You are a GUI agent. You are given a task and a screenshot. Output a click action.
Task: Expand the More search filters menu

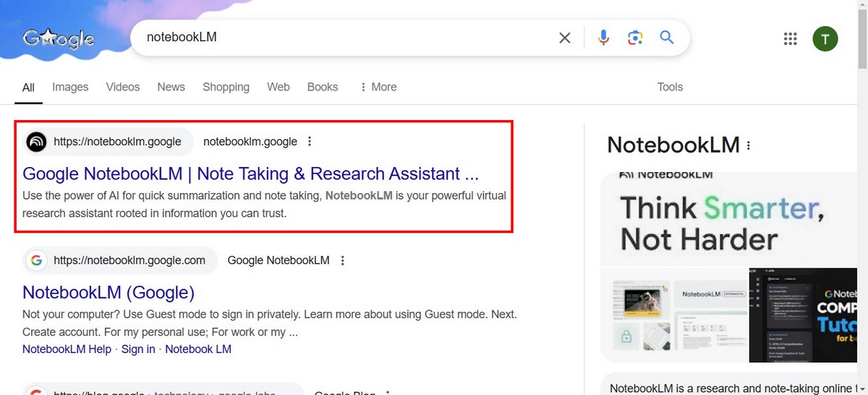coord(378,87)
